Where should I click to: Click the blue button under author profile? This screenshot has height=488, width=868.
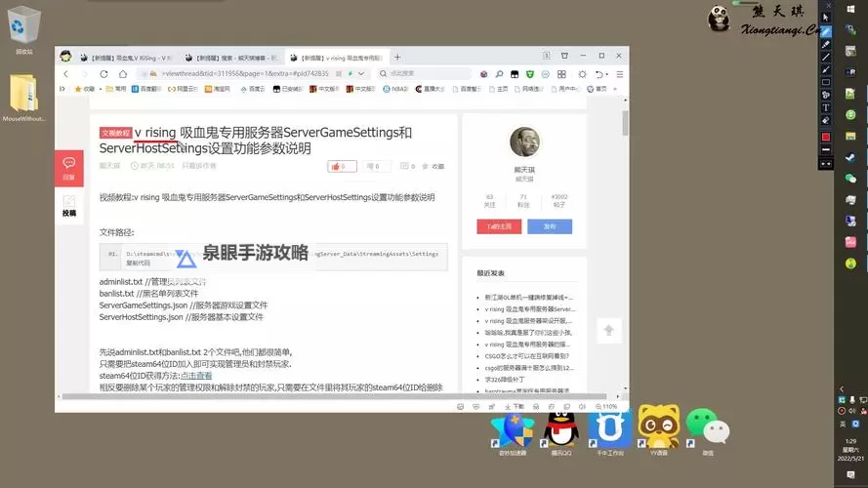[x=550, y=226]
